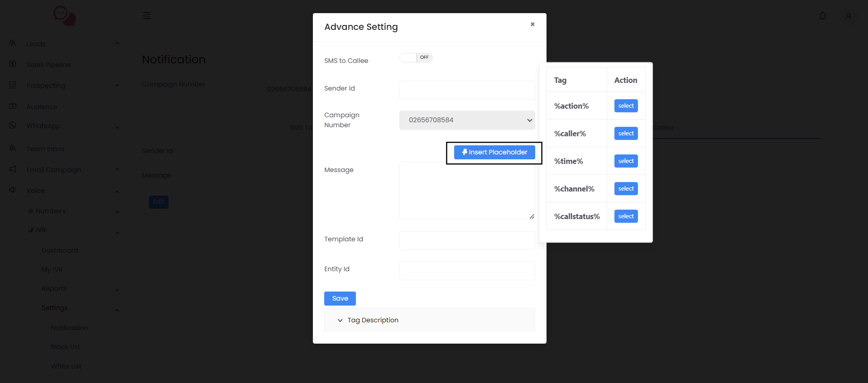The height and width of the screenshot is (383, 868).
Task: Click the WhatsApp icon in sidebar
Action: pyautogui.click(x=13, y=125)
